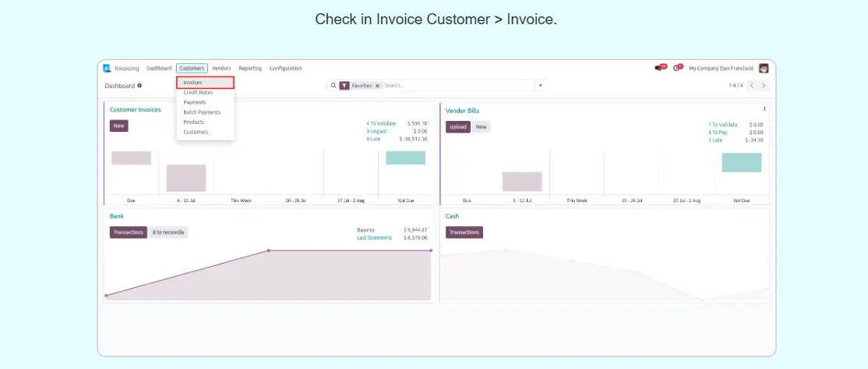Select Invoices from the Customers menu
This screenshot has height=369, width=868.
[x=192, y=82]
